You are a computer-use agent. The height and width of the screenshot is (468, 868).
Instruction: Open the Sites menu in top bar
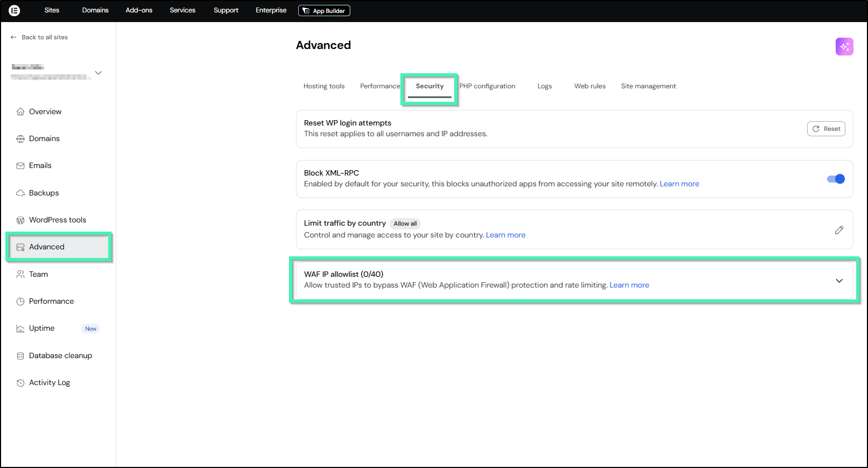click(x=52, y=10)
